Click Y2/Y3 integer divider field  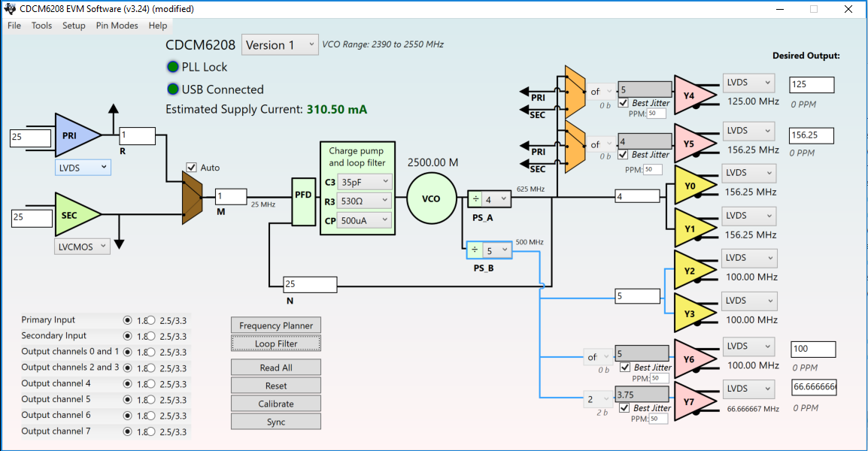coord(638,296)
